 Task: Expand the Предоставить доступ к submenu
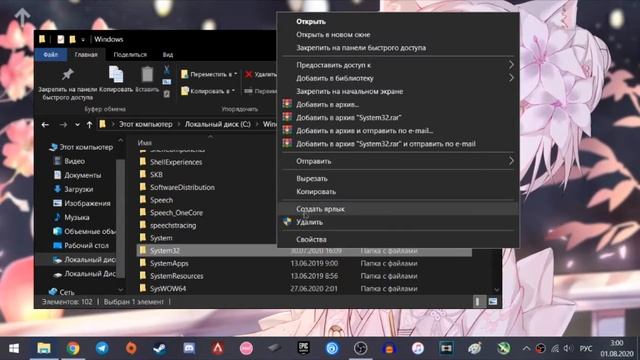click(511, 65)
